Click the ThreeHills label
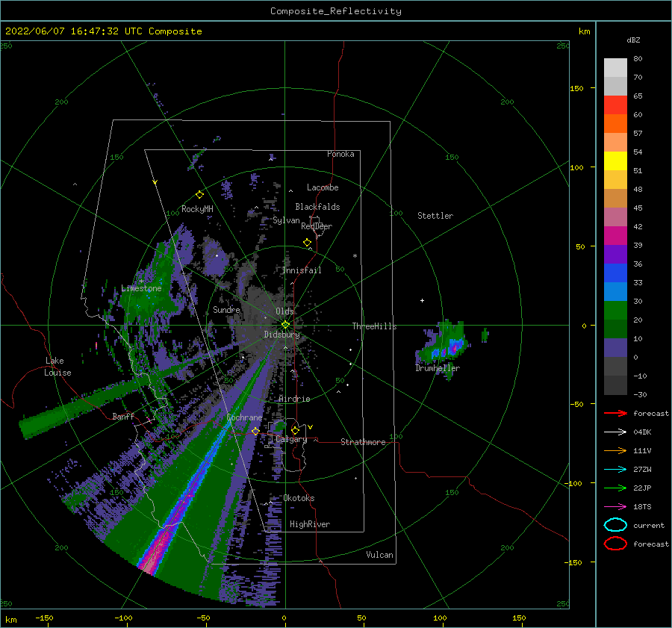This screenshot has width=672, height=628. [x=374, y=326]
